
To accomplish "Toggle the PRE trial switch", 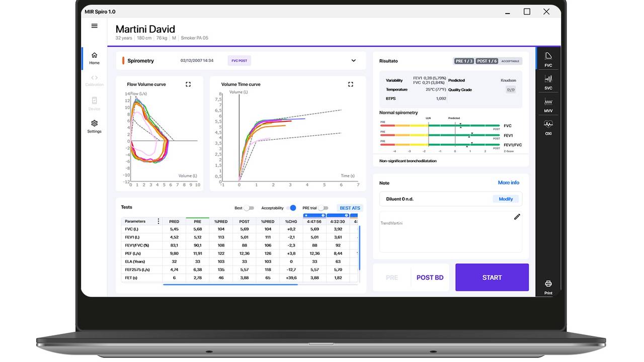I will point(323,208).
